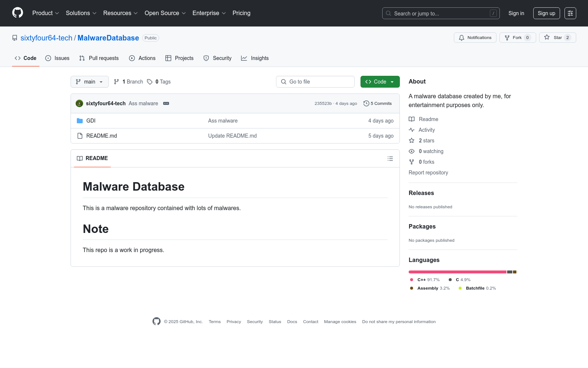Switch to Projects tab
588x368 pixels.
[x=179, y=58]
